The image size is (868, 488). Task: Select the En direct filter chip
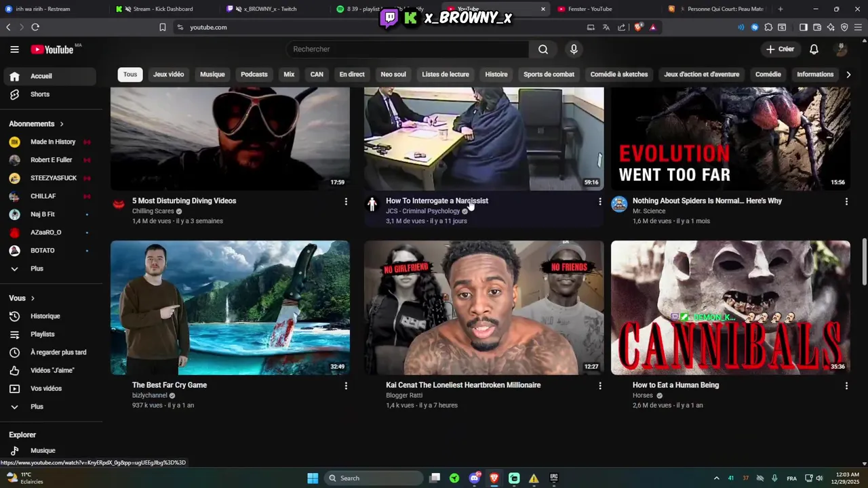tap(352, 75)
